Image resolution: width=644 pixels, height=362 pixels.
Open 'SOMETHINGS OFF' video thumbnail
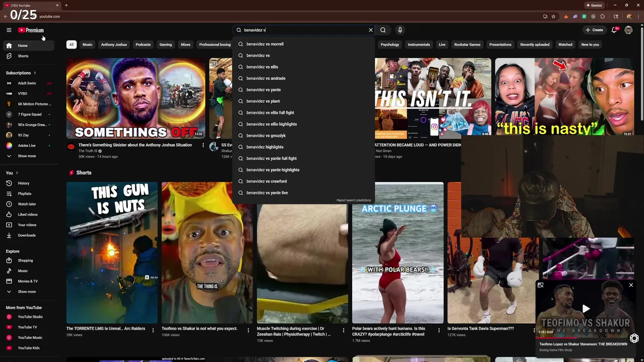tap(136, 99)
